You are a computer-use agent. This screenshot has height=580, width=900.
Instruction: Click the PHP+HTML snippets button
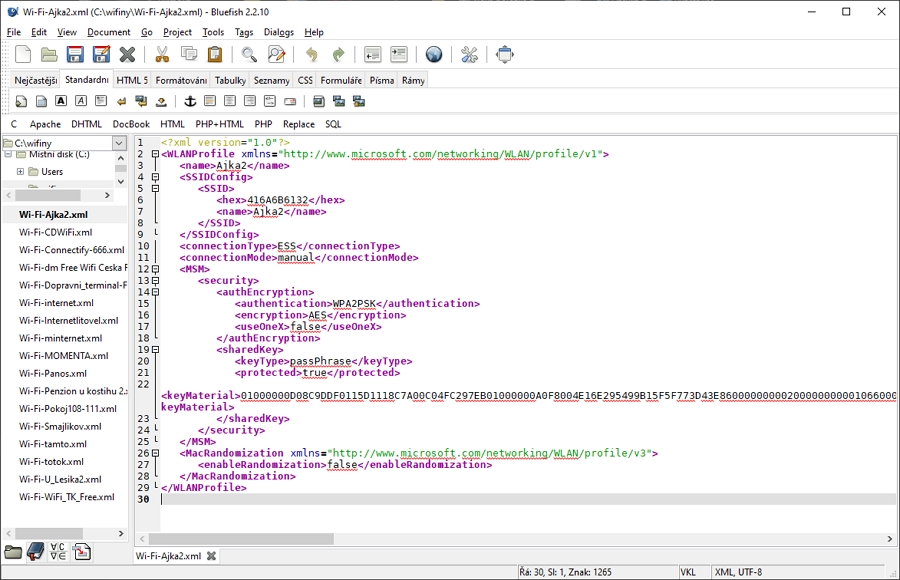click(219, 124)
